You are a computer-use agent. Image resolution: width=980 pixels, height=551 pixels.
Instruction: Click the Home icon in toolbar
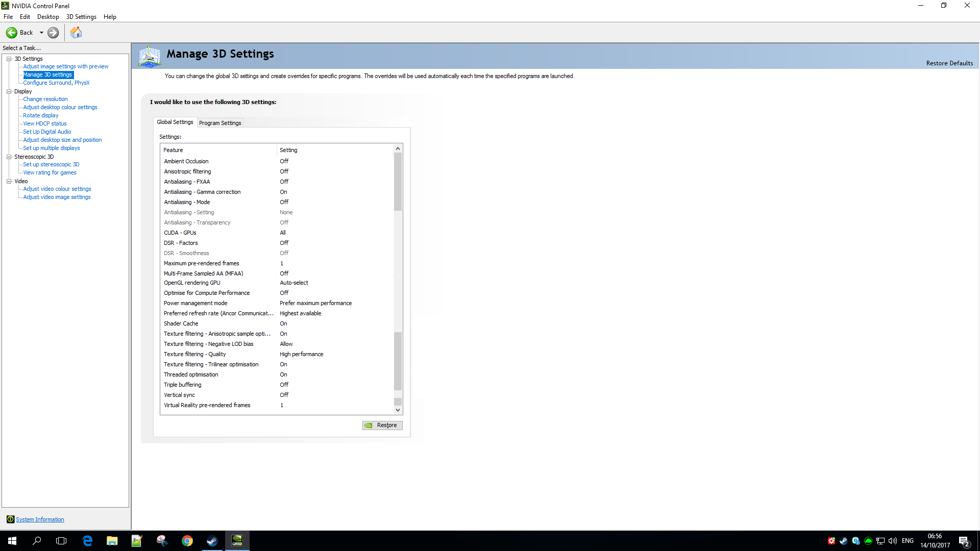click(76, 33)
